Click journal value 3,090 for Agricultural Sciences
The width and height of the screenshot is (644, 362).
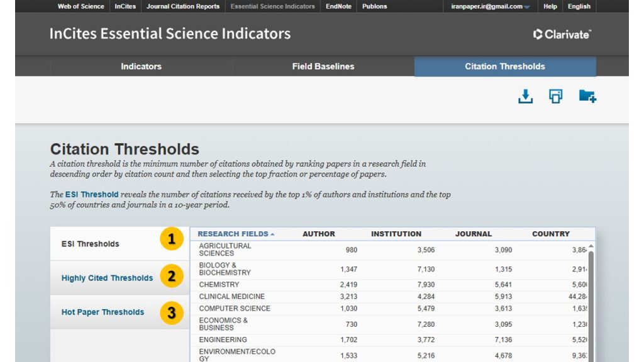503,250
